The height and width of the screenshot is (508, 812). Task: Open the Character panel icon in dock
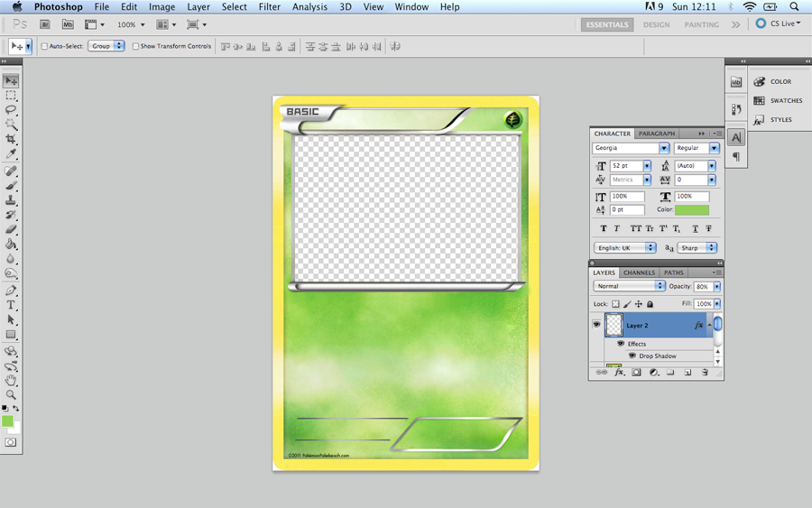[736, 137]
